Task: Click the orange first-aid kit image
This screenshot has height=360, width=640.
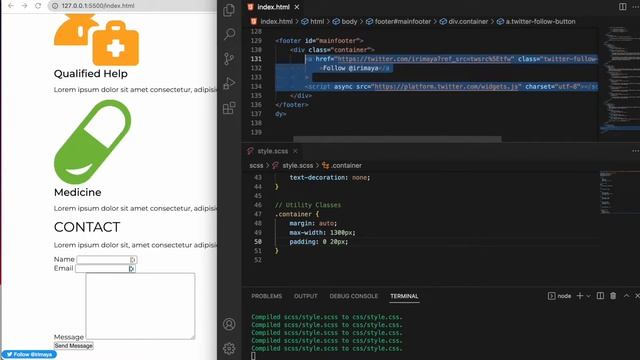Action: click(116, 44)
